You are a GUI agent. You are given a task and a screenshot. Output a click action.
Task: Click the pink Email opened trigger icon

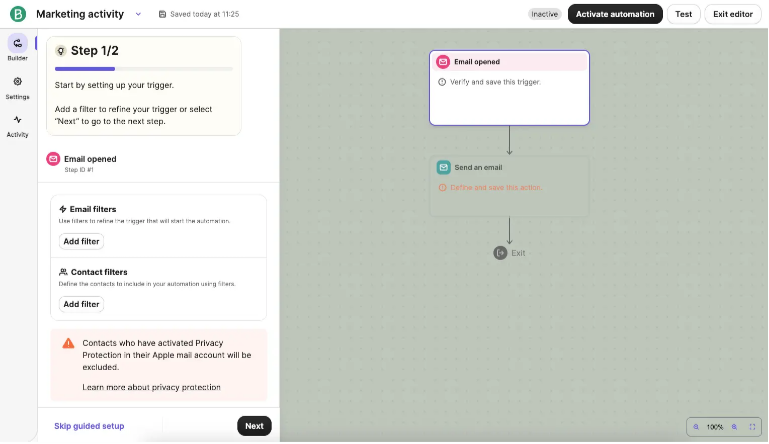pyautogui.click(x=443, y=62)
